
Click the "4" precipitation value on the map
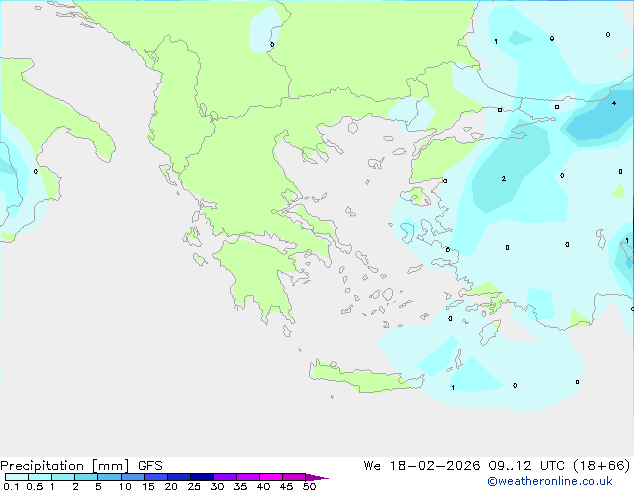(x=614, y=103)
